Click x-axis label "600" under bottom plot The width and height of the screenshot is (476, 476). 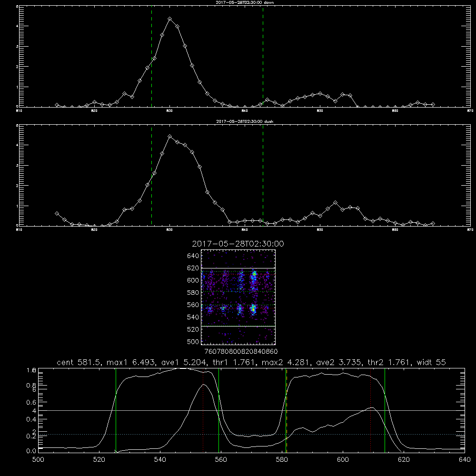[343, 460]
